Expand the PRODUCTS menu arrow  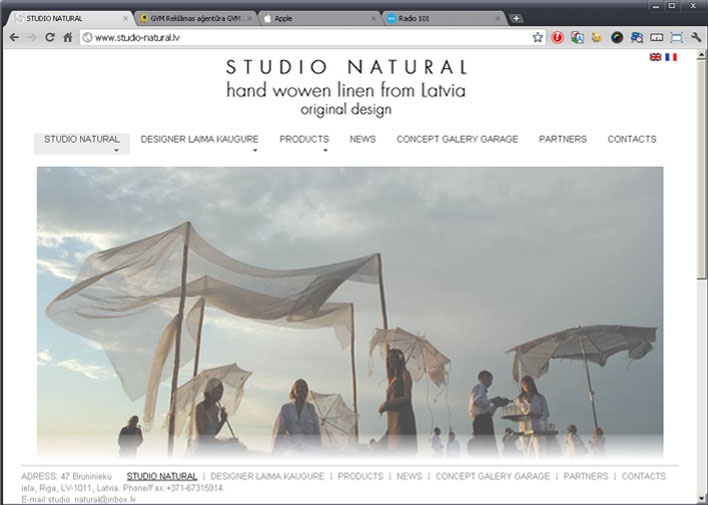point(325,150)
